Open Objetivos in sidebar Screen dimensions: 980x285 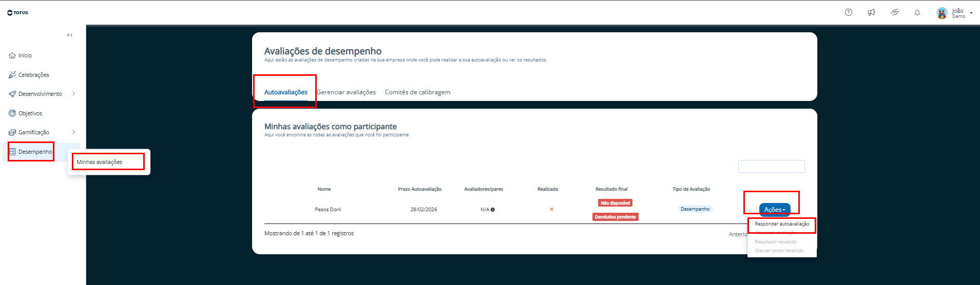click(x=30, y=113)
